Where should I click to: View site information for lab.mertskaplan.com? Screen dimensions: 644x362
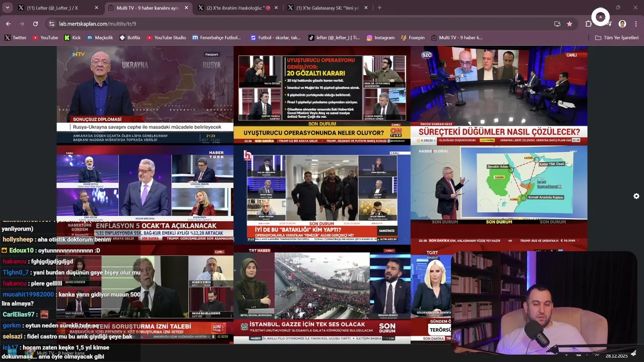51,24
